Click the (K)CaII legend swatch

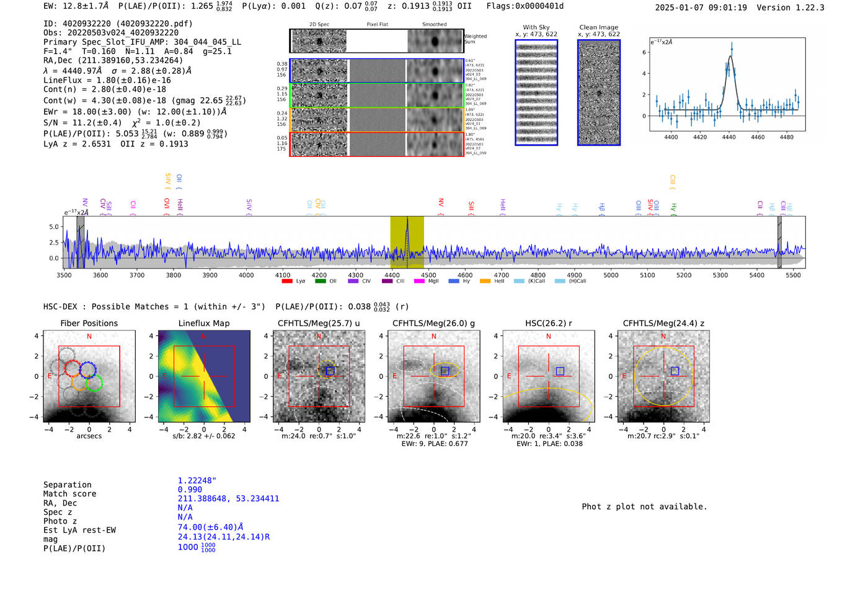pos(519,281)
